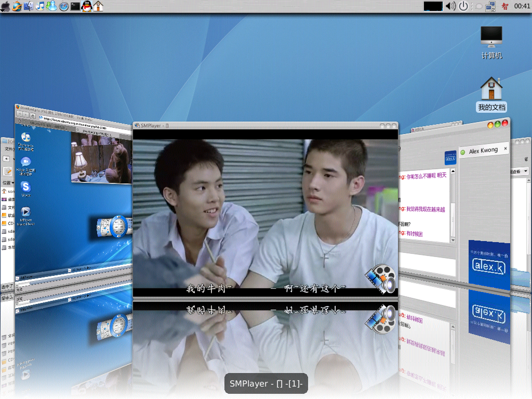This screenshot has width=532, height=399.
Task: Click the Firefox reload page button
Action: click(x=33, y=116)
